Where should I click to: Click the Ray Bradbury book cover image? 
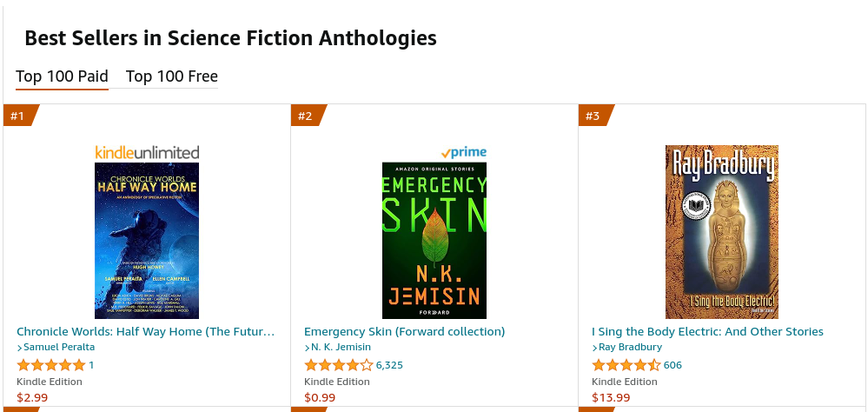pyautogui.click(x=722, y=231)
